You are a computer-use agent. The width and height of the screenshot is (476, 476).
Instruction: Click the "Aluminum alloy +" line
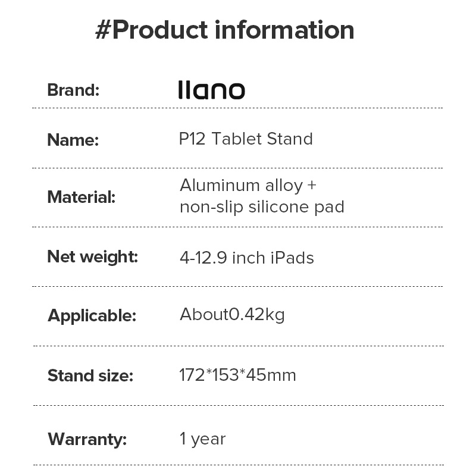248,185
